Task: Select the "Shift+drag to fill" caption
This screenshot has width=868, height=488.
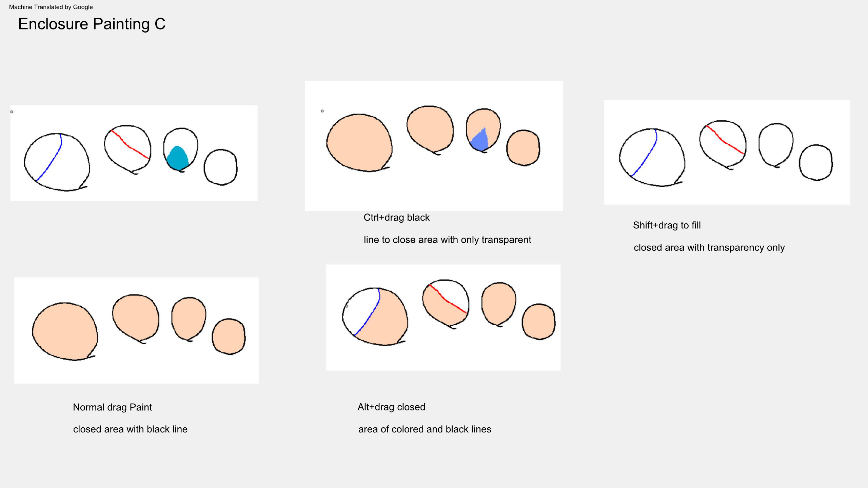Action: (667, 225)
